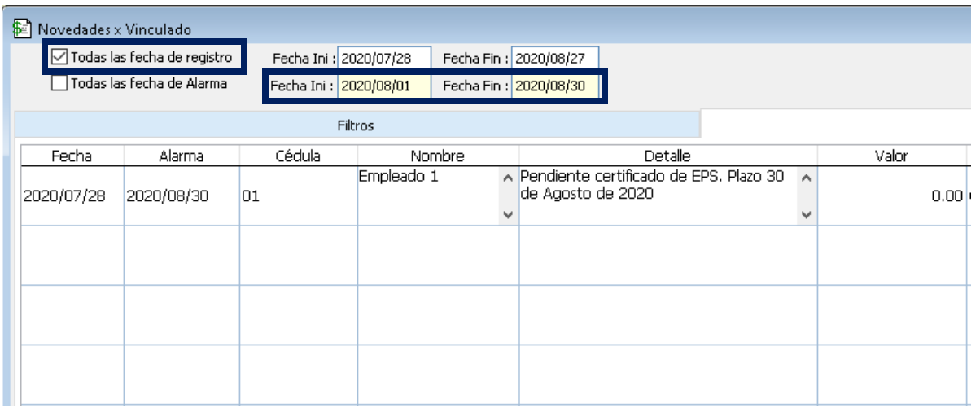Viewport: 980px width, 413px height.
Task: Click up arrow in the Detalle cell scrollbar
Action: pyautogui.click(x=807, y=177)
